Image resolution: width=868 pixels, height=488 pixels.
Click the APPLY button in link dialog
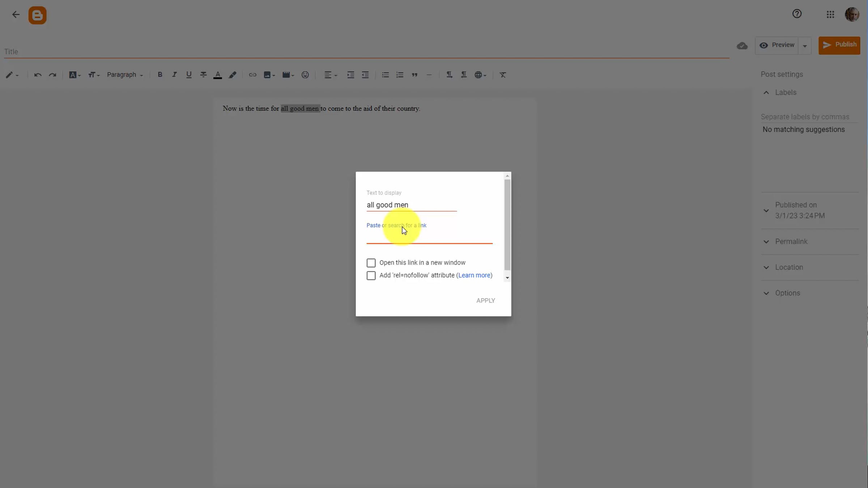coord(485,301)
